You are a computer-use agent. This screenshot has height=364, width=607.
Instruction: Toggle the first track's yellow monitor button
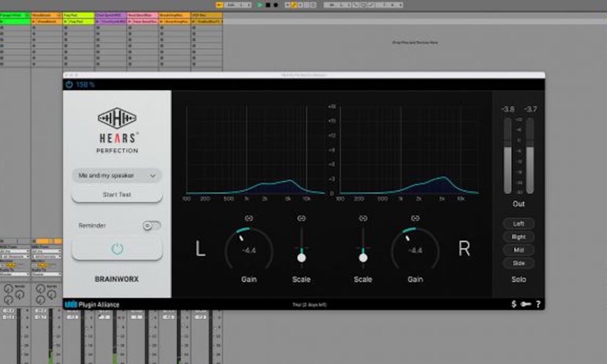[x=11, y=265]
